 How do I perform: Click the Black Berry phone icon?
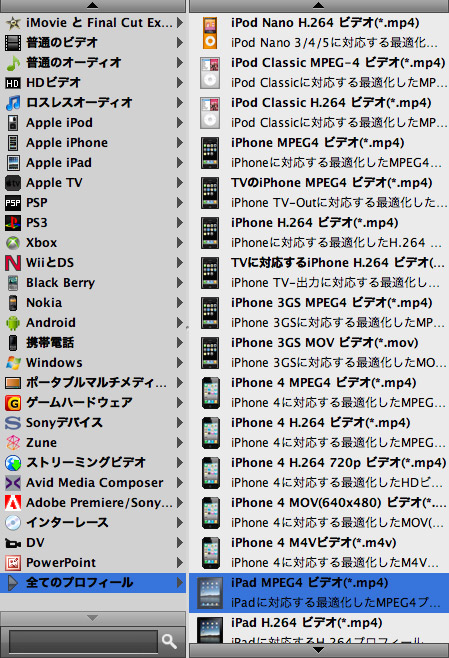point(13,283)
